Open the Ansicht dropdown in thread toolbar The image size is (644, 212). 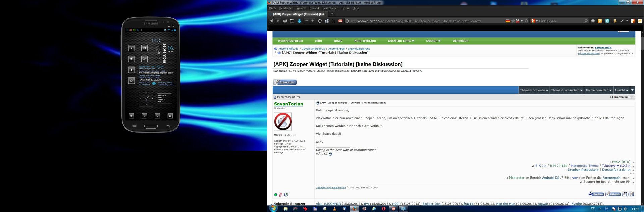tap(622, 90)
